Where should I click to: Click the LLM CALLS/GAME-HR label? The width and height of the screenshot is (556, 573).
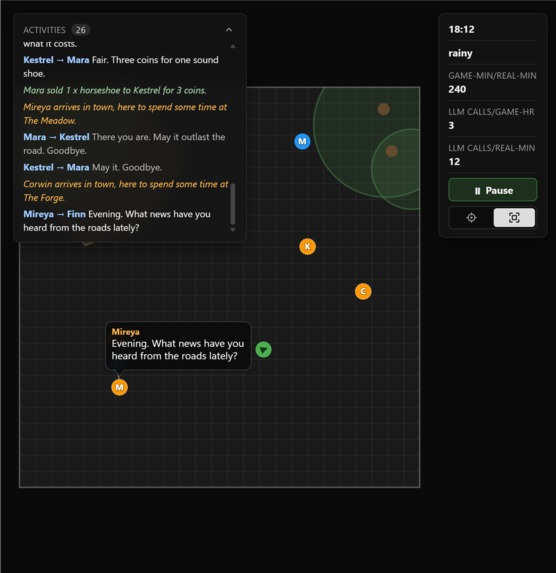[491, 112]
